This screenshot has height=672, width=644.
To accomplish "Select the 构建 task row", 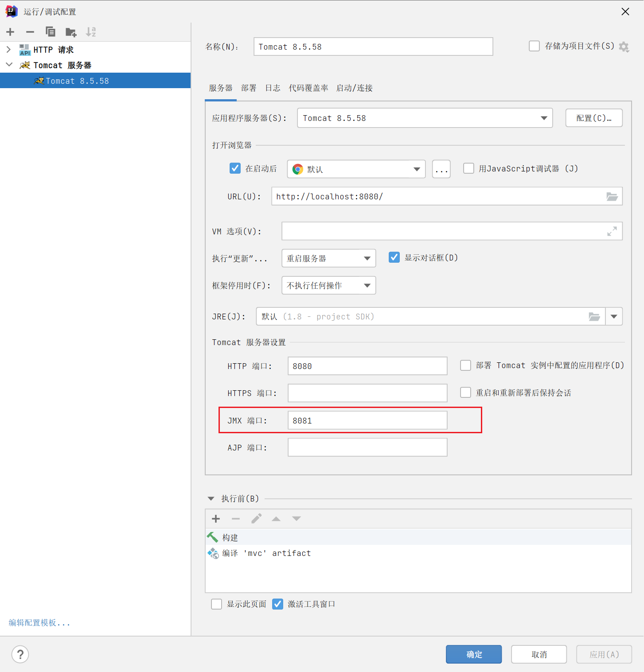I will (x=418, y=537).
